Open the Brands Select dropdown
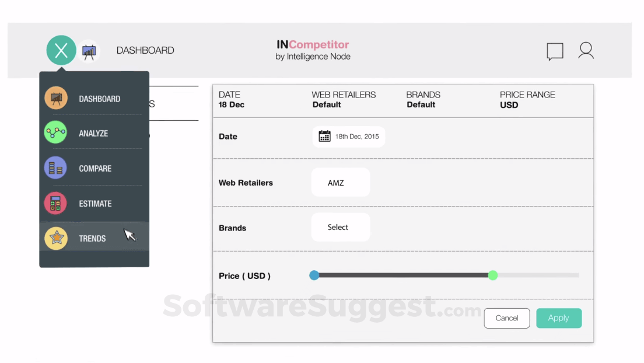 (x=341, y=228)
